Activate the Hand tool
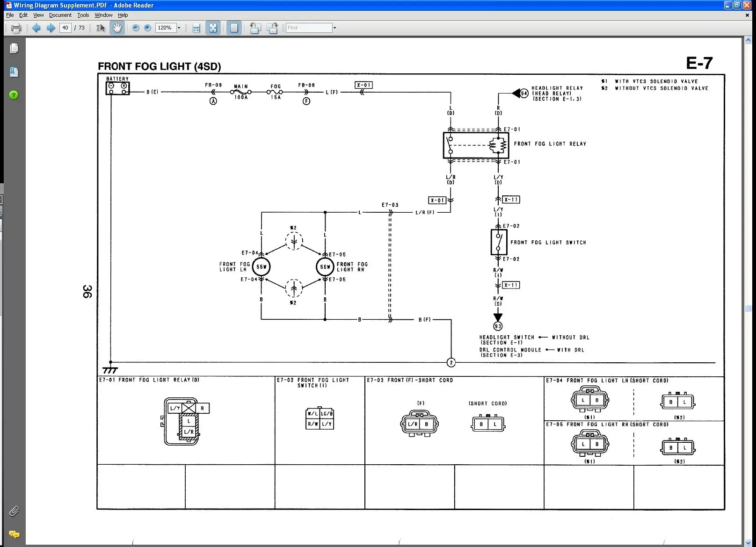The image size is (756, 547). [117, 28]
